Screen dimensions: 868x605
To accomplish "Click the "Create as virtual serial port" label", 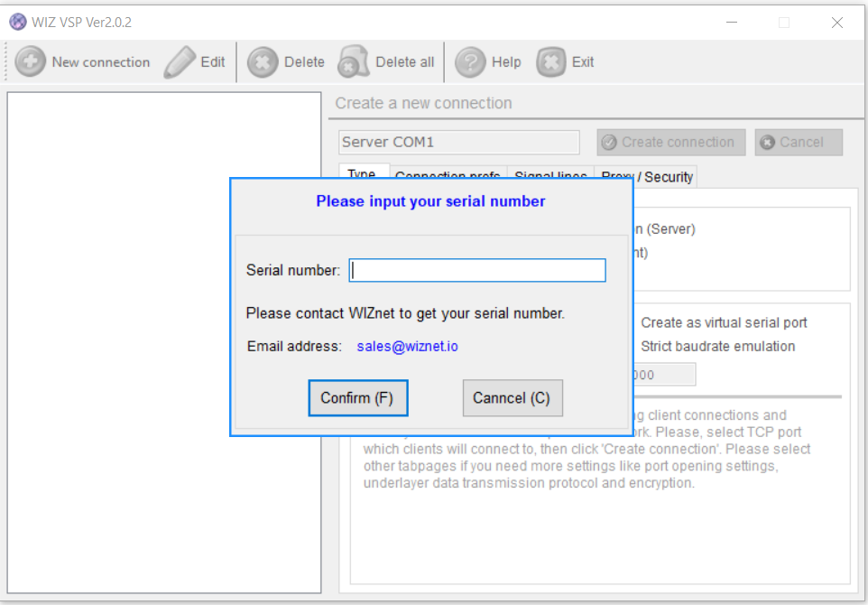I will (x=724, y=322).
